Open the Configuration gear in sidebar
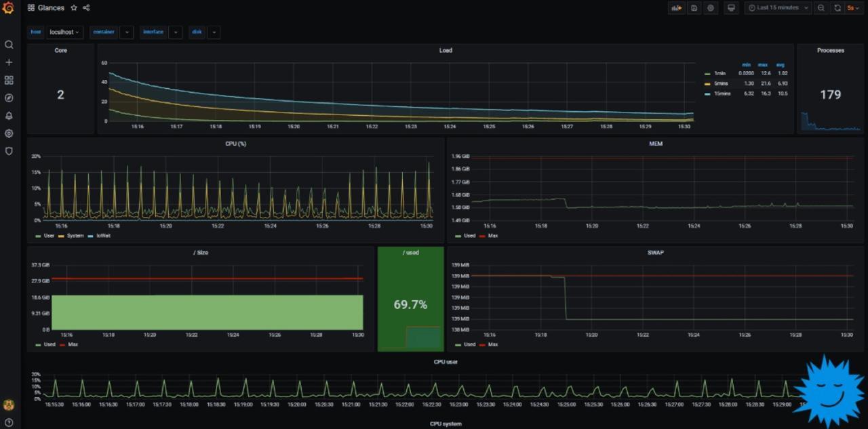This screenshot has width=868, height=429. [x=9, y=134]
